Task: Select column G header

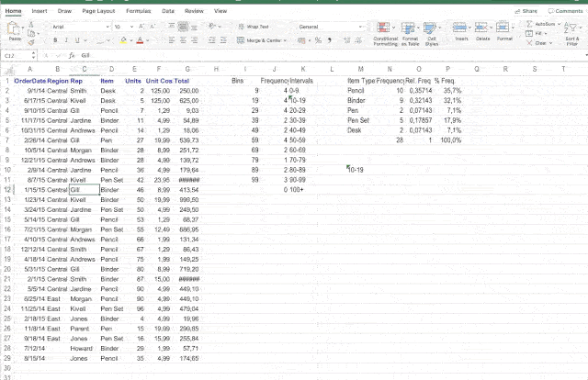Action: pos(187,69)
